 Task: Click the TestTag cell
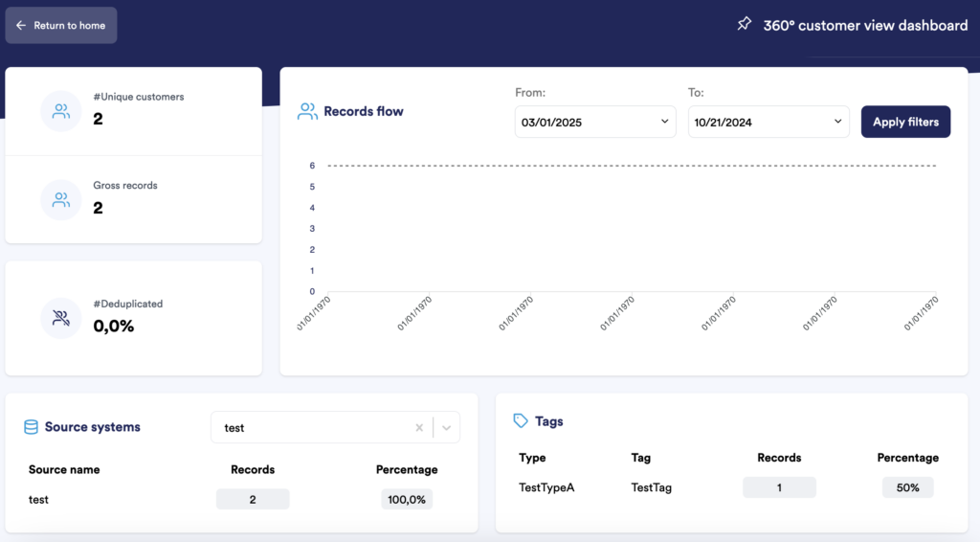(651, 487)
